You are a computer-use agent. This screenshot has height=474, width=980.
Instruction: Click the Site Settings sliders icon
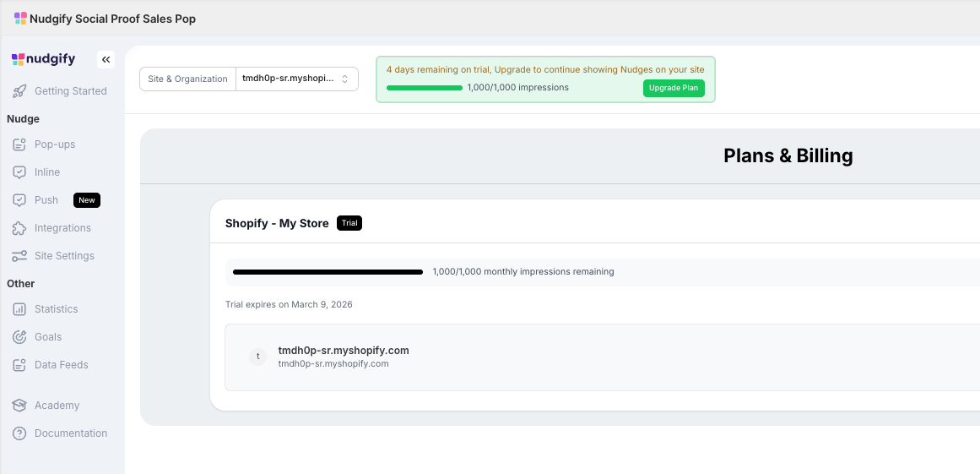(x=19, y=256)
